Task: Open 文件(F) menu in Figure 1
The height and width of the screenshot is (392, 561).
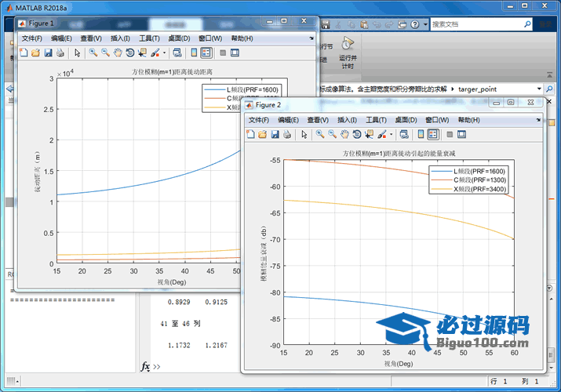Action: coord(32,38)
